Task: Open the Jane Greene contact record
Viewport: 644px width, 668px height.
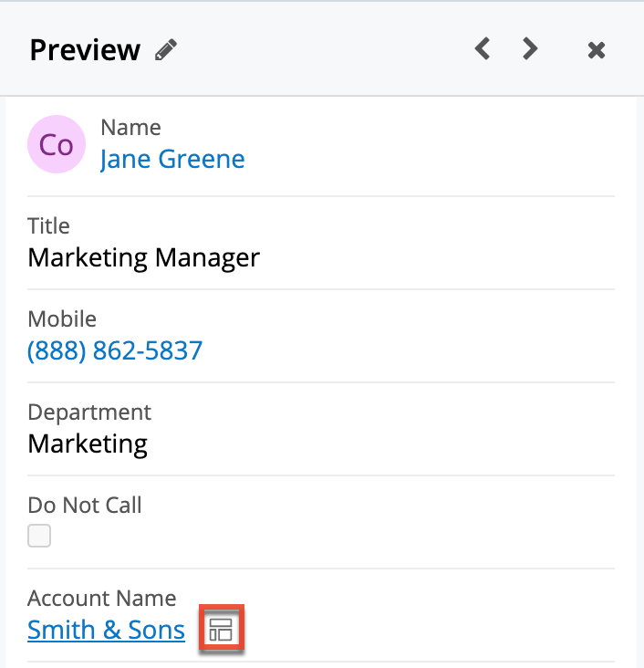Action: [x=172, y=159]
